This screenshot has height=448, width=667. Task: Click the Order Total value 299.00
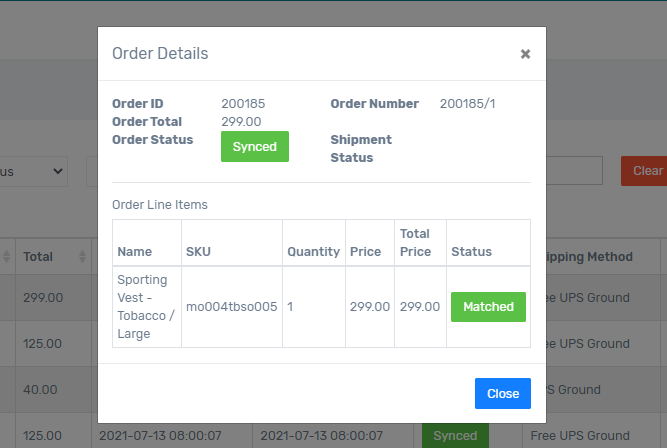[x=241, y=122]
